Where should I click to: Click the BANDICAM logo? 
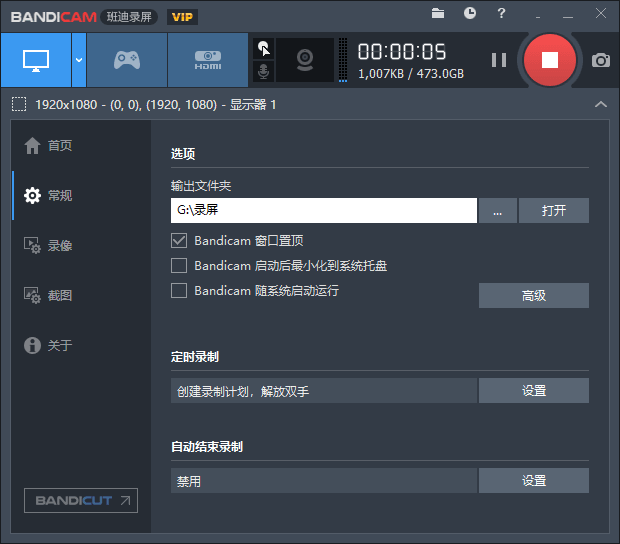click(54, 17)
